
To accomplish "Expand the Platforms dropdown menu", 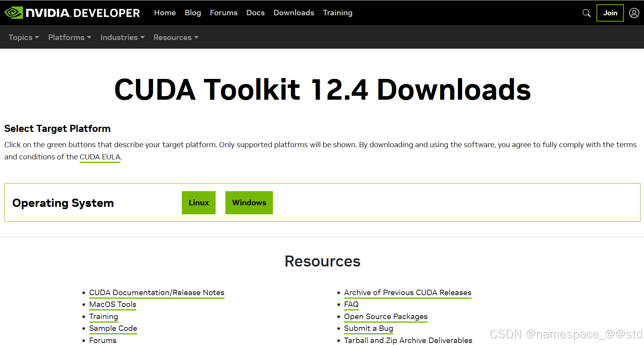I will 70,37.
